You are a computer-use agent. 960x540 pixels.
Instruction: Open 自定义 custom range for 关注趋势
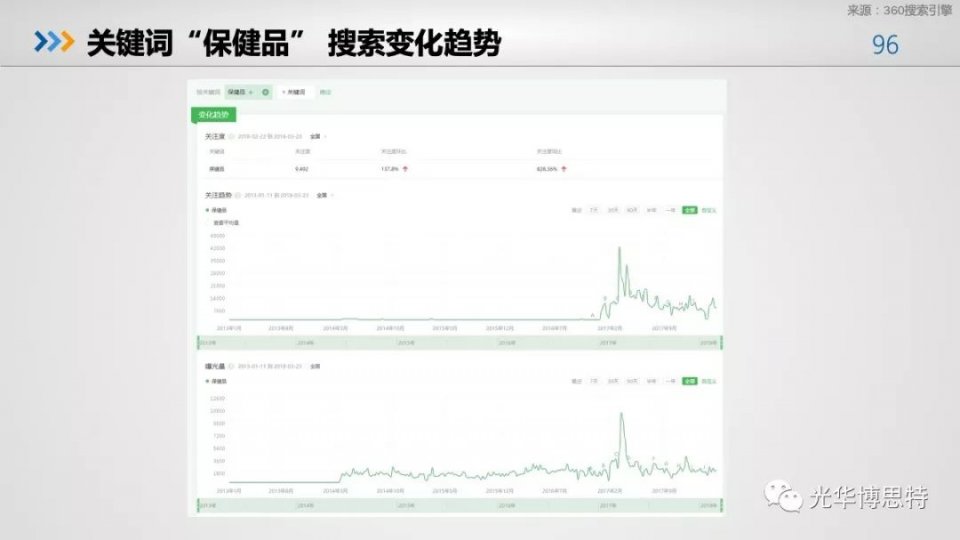pyautogui.click(x=709, y=210)
